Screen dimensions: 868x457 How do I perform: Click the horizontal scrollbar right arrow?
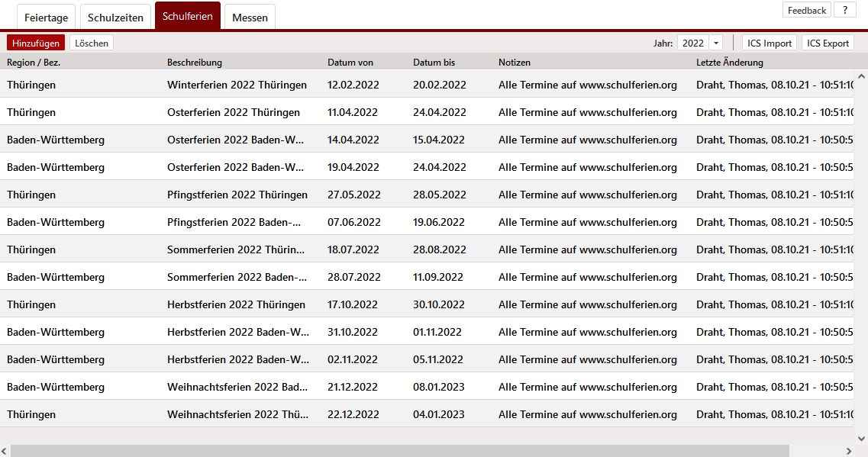[x=850, y=451]
